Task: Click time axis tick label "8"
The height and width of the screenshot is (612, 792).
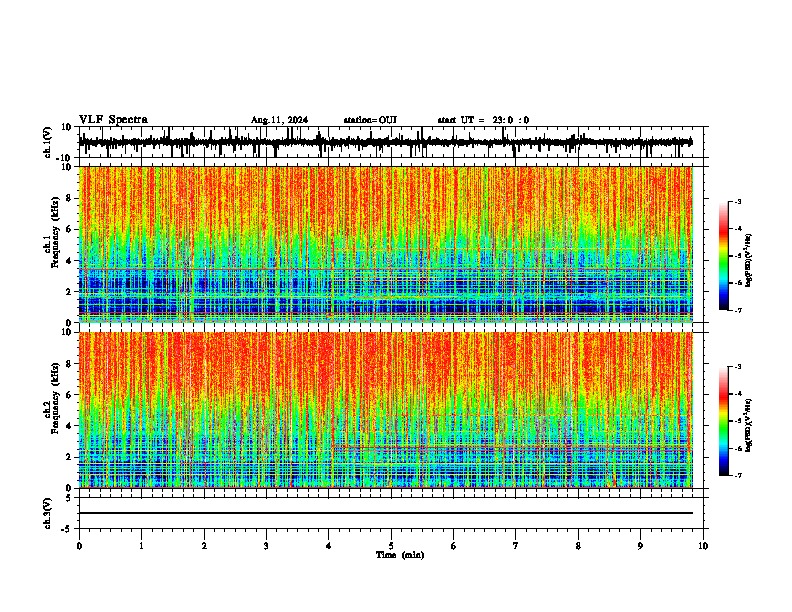Action: (x=578, y=546)
